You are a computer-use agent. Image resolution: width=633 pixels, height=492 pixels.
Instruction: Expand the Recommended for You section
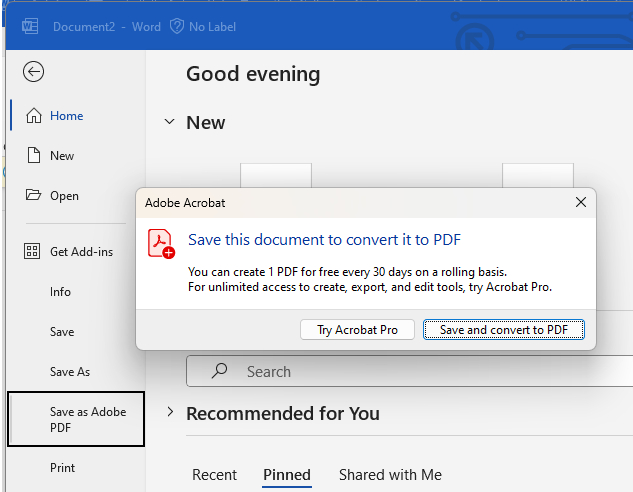169,412
